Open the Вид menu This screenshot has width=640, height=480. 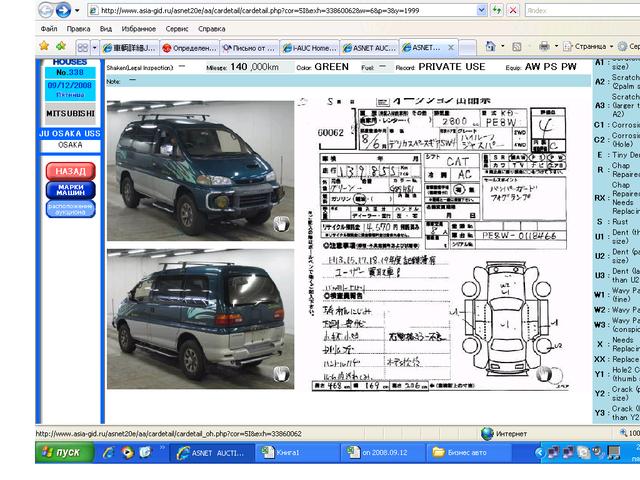pyautogui.click(x=106, y=29)
